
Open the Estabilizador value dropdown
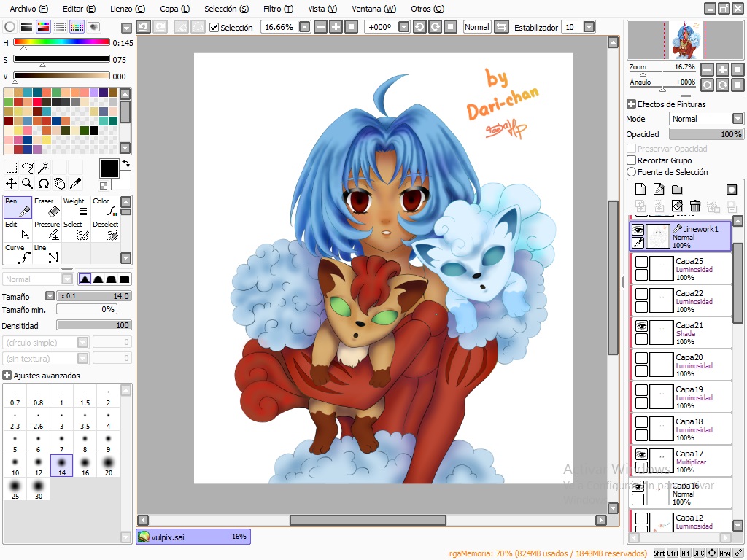click(589, 27)
